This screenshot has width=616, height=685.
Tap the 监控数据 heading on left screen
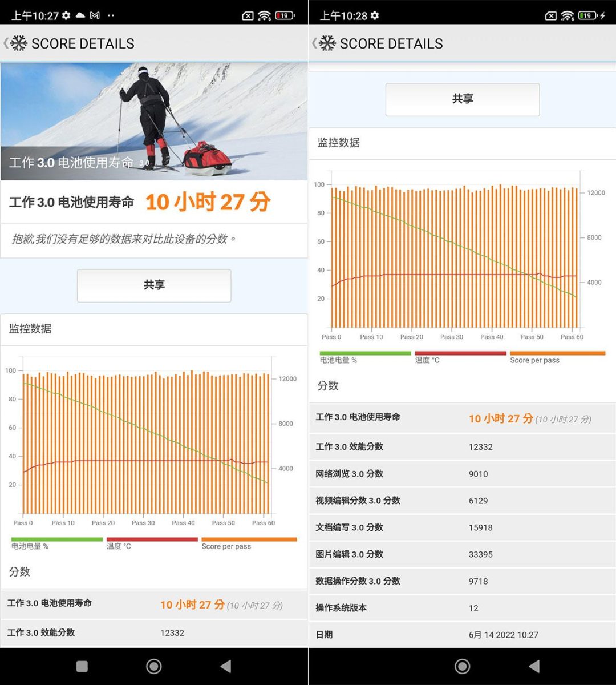click(x=30, y=328)
